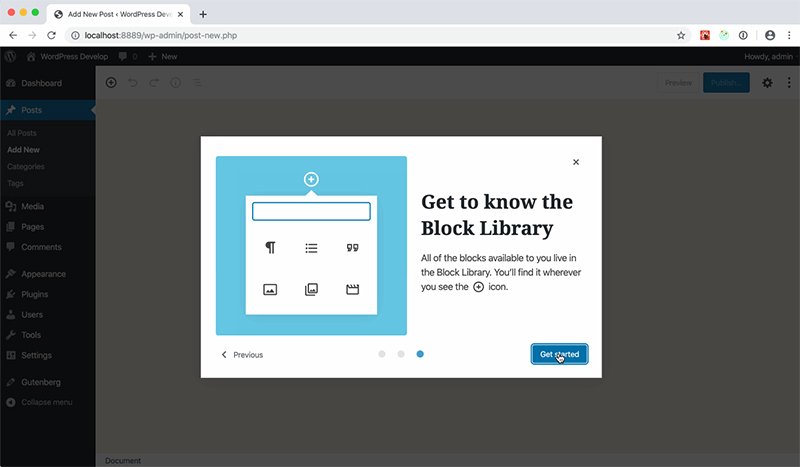Visit the WordPress Develop site link
The width and height of the screenshot is (800, 467).
67,57
